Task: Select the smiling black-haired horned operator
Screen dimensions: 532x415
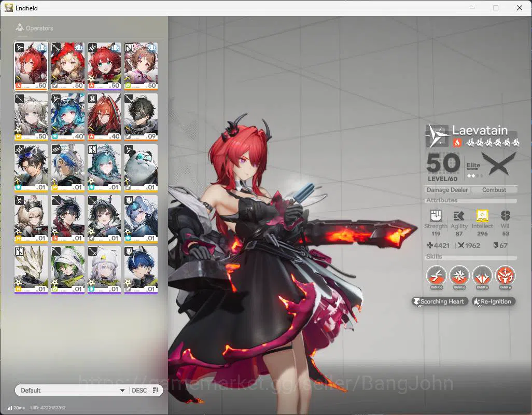Action: coord(104,219)
